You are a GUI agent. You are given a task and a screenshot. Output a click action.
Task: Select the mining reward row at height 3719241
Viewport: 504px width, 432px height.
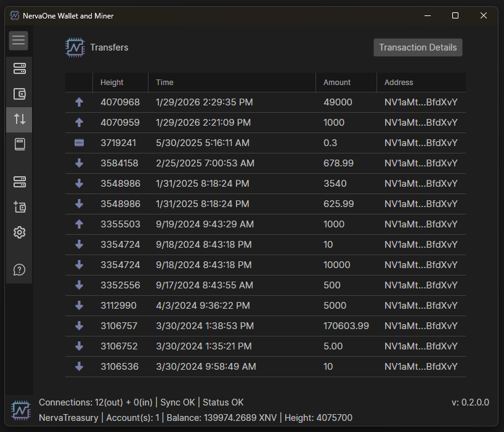tap(265, 143)
